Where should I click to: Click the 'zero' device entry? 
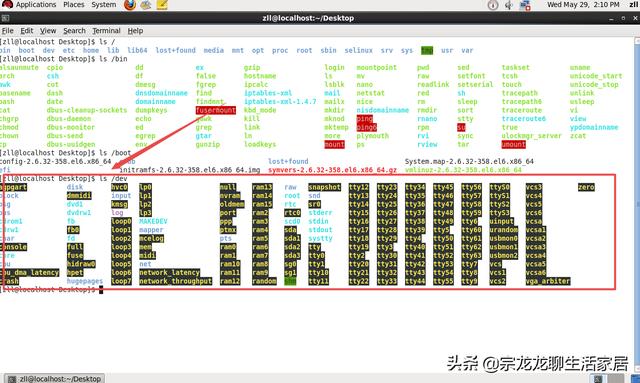pyautogui.click(x=586, y=187)
